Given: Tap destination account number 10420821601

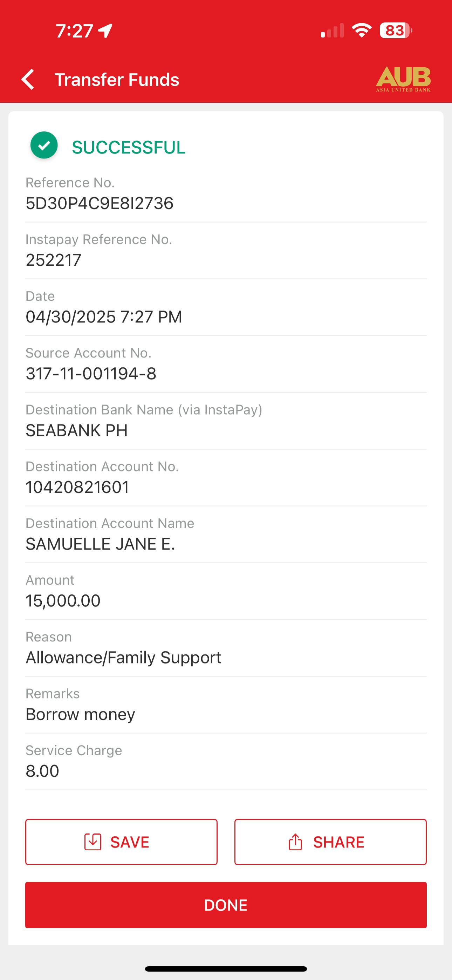Looking at the screenshot, I should point(77,487).
